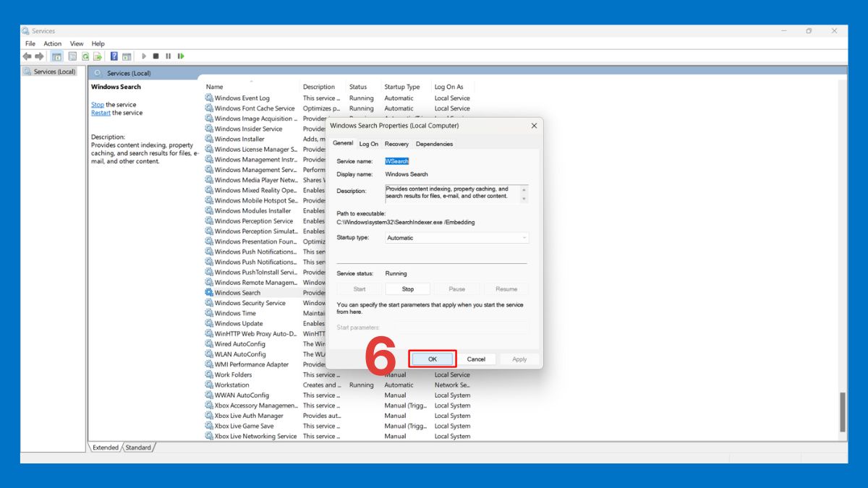Click the Description box scroll-up arrow
This screenshot has width=868, height=488.
tap(524, 189)
